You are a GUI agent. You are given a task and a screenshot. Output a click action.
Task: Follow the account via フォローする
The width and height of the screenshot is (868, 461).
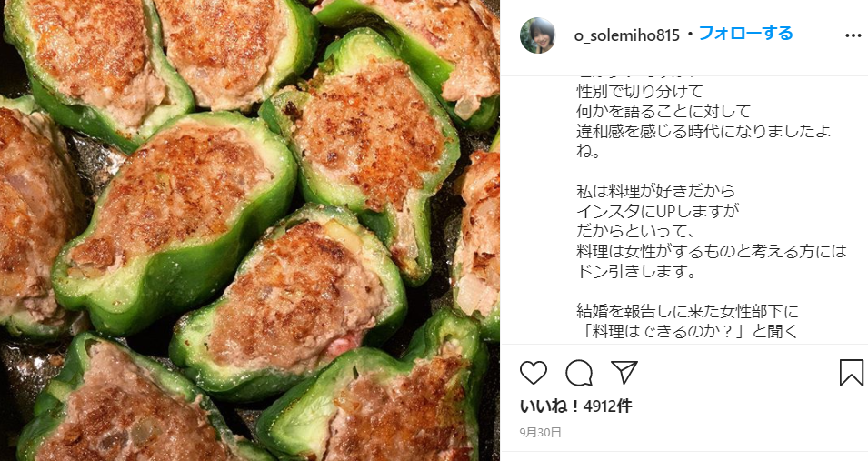coord(745,34)
